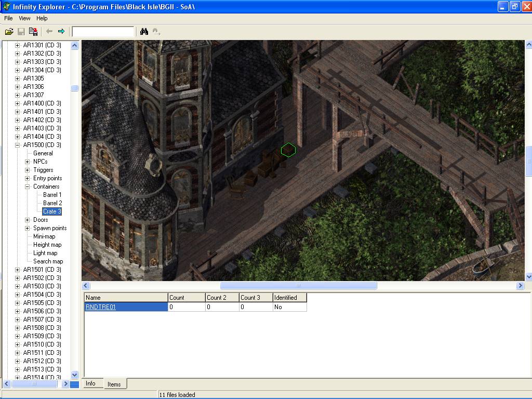Select the Crate 3 container
Screen dimensions: 532x399
click(52, 211)
